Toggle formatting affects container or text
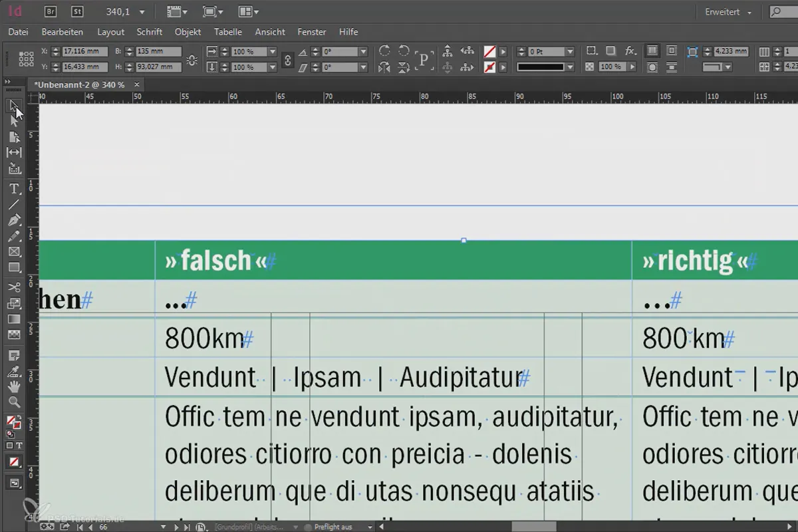The image size is (798, 532). pyautogui.click(x=14, y=446)
